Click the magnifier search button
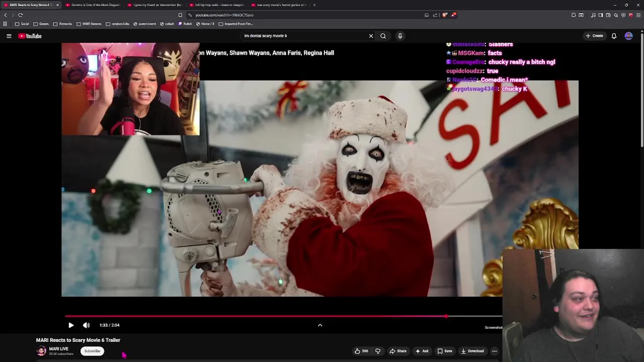Screen dimensions: 644x362 pyautogui.click(x=383, y=36)
